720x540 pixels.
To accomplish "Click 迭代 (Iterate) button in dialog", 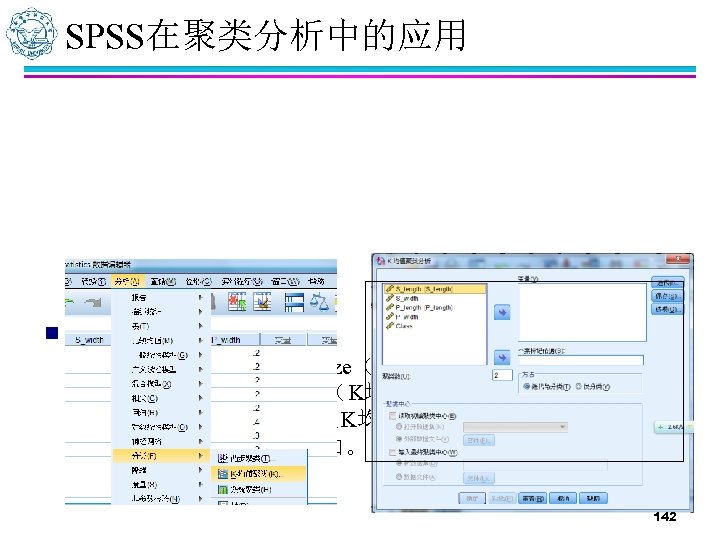I will pyautogui.click(x=667, y=282).
